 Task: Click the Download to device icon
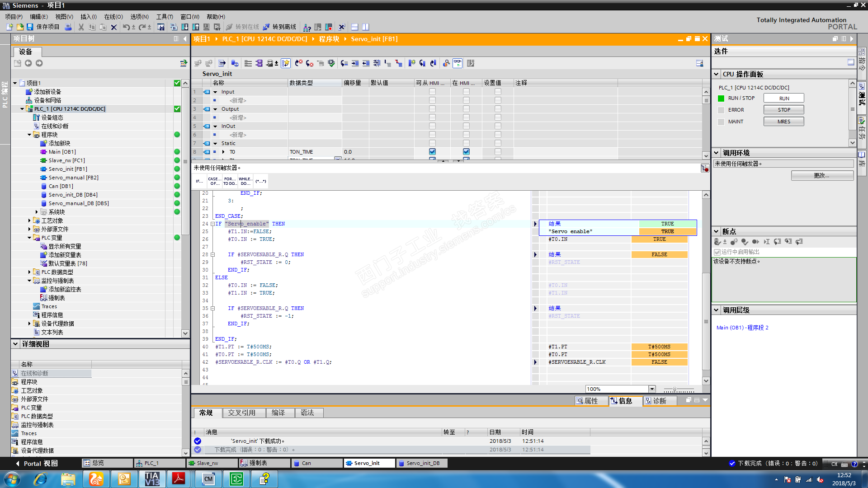[x=185, y=27]
